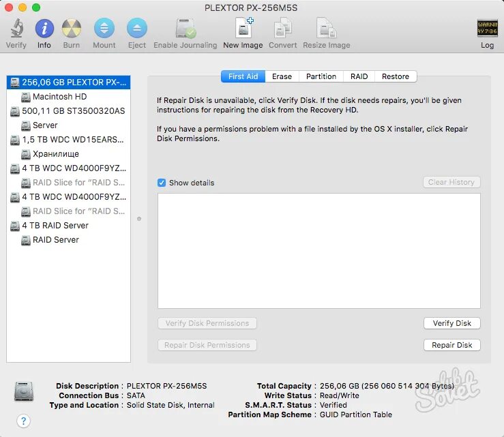Select the 500,11 GB ST3500320AS disk
504x437 pixels.
click(x=68, y=111)
